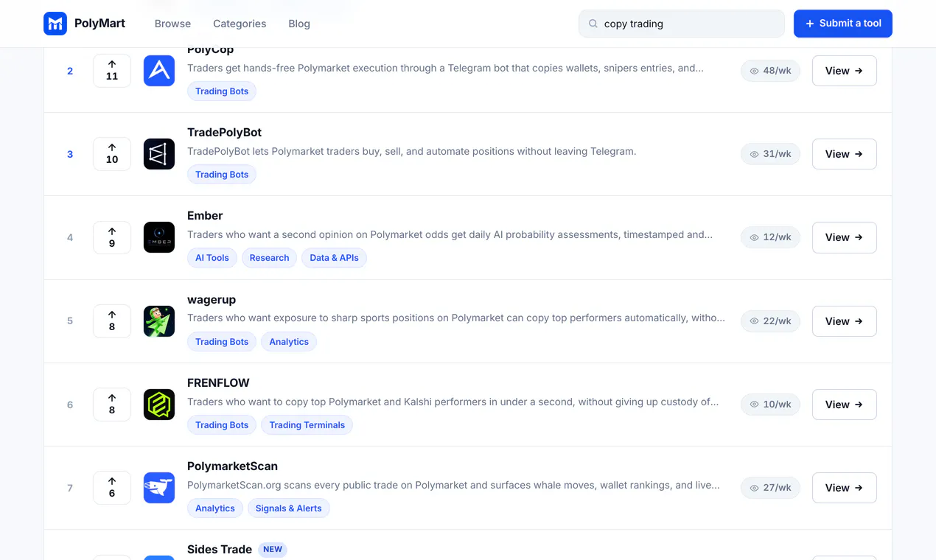Select TradePolyBot's Trading Bots tag
936x560 pixels.
point(222,175)
